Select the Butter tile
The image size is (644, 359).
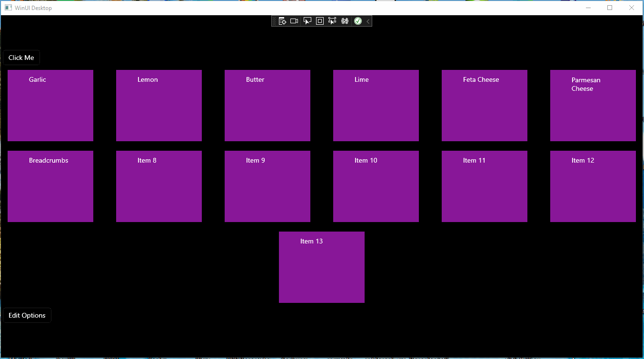(267, 105)
